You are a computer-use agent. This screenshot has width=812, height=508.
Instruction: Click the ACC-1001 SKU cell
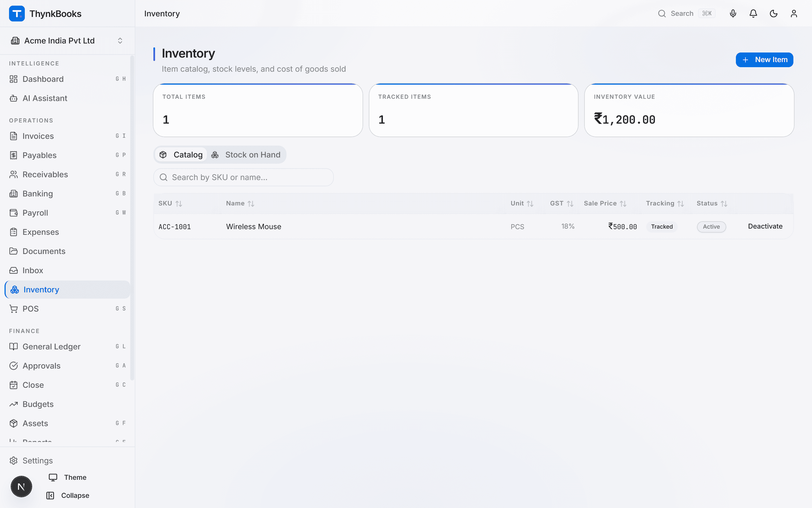tap(175, 227)
